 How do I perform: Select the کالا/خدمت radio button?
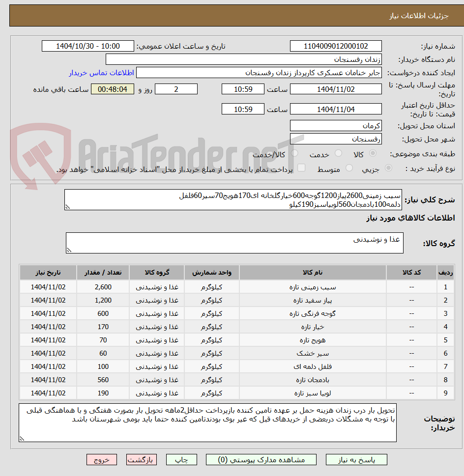[294, 154]
